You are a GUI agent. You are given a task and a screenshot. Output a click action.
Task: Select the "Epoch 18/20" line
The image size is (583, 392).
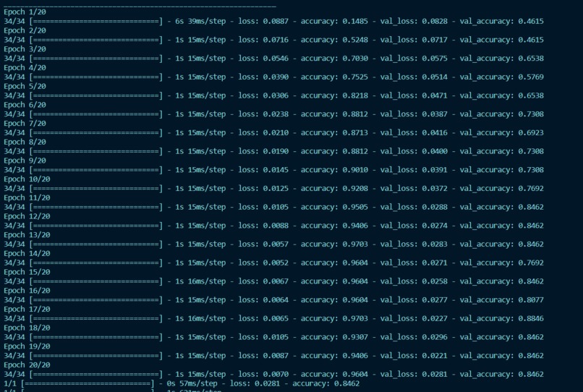pos(27,328)
